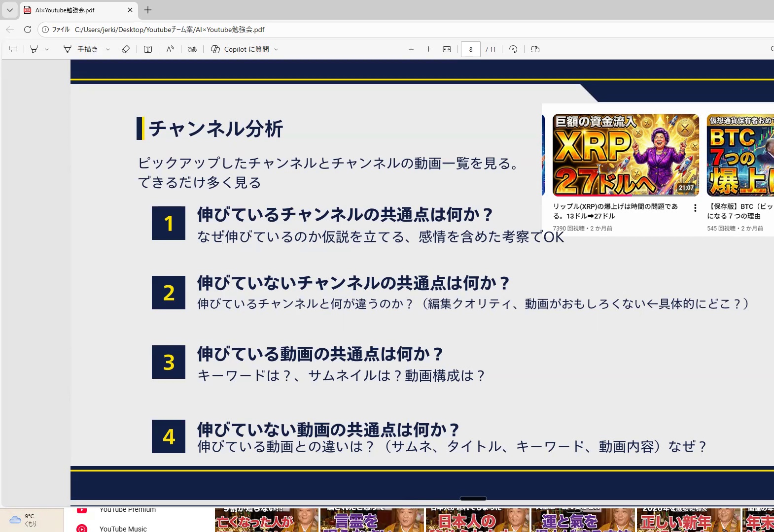Expand the highlighter color options arrow
This screenshot has width=774, height=532.
47,49
